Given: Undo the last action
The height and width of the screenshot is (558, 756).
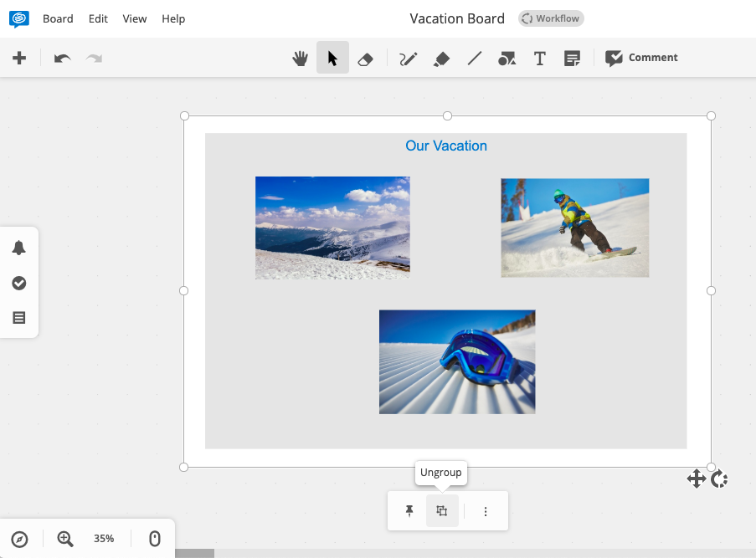Looking at the screenshot, I should (x=62, y=59).
